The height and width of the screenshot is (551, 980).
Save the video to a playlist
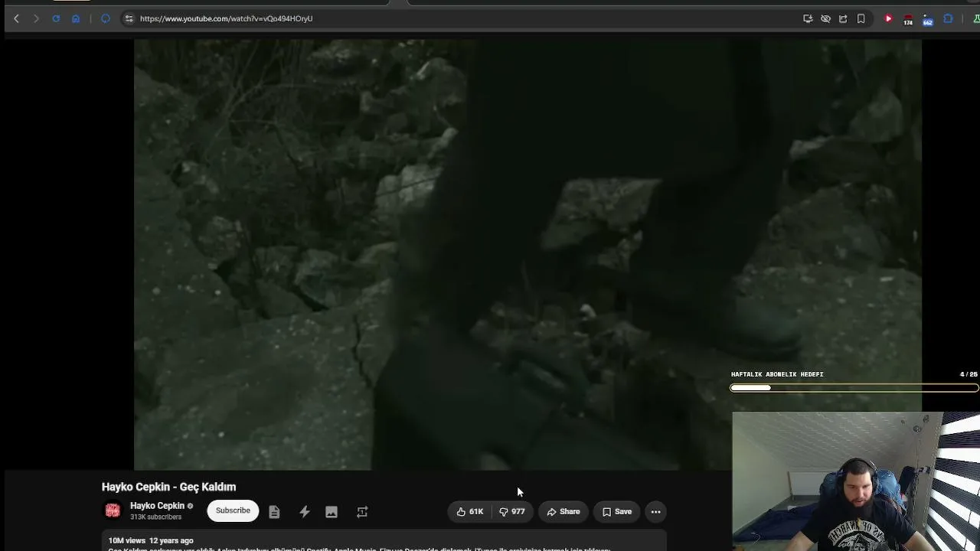616,511
